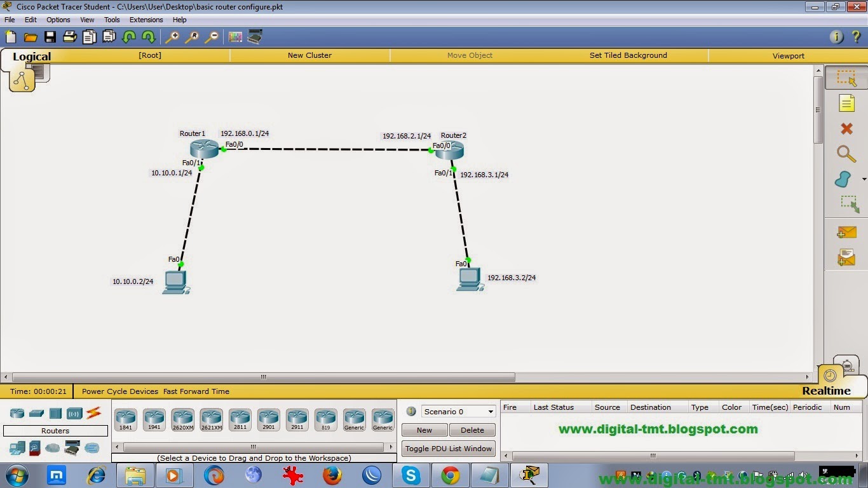
Task: Save the topology with floppy icon
Action: pyautogui.click(x=50, y=37)
